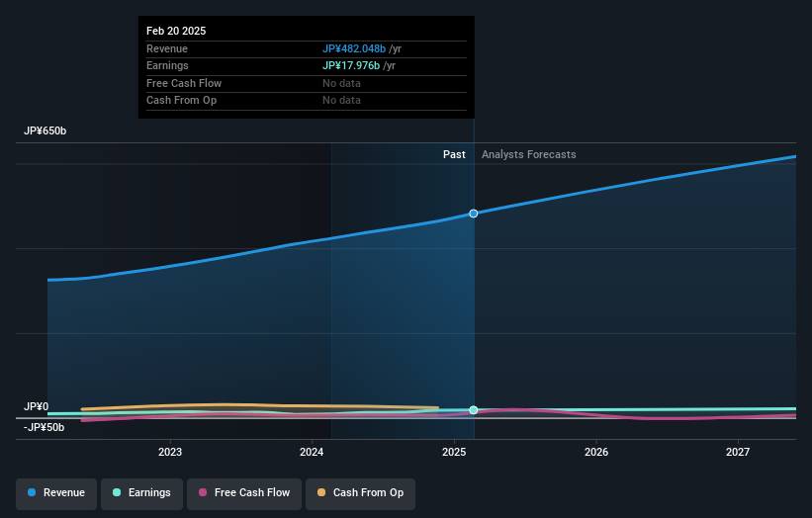Click the tooltip 'Revenue' row label

[167, 48]
